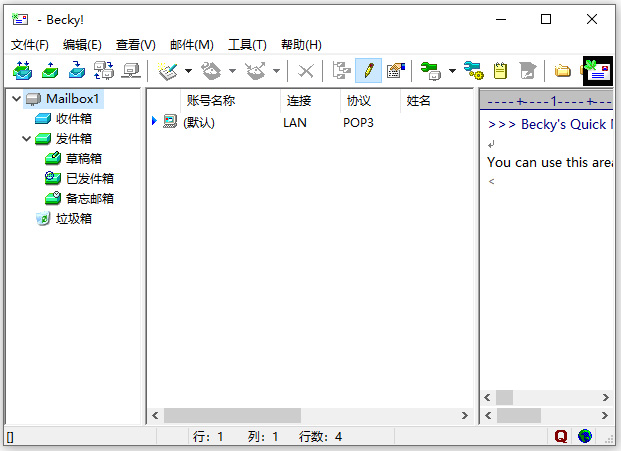Click the account list scroll right arrow
This screenshot has width=621, height=451.
click(x=465, y=415)
